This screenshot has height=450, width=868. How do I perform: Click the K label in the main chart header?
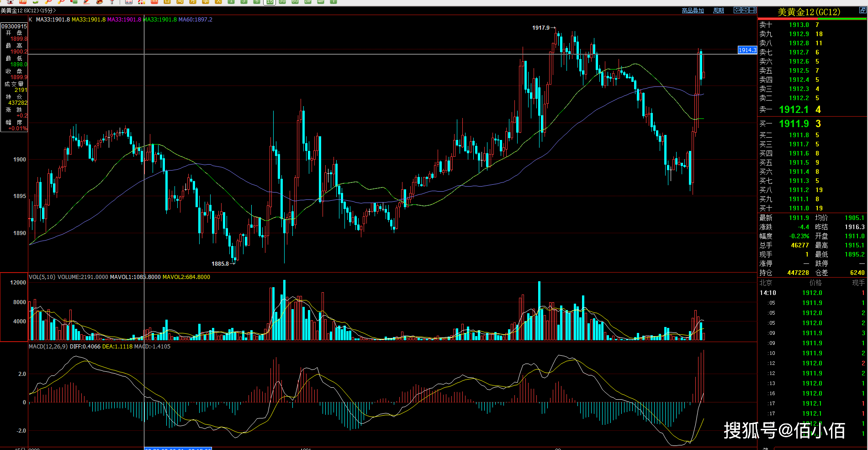(31, 20)
